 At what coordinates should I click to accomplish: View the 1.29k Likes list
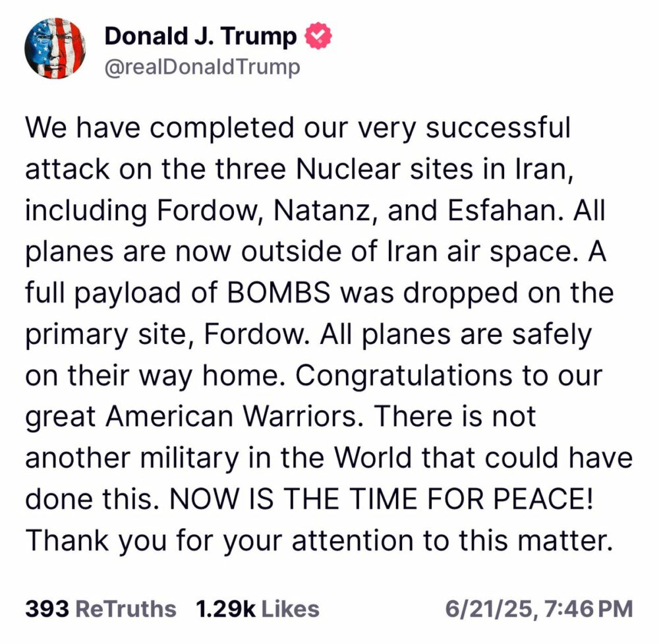258,608
